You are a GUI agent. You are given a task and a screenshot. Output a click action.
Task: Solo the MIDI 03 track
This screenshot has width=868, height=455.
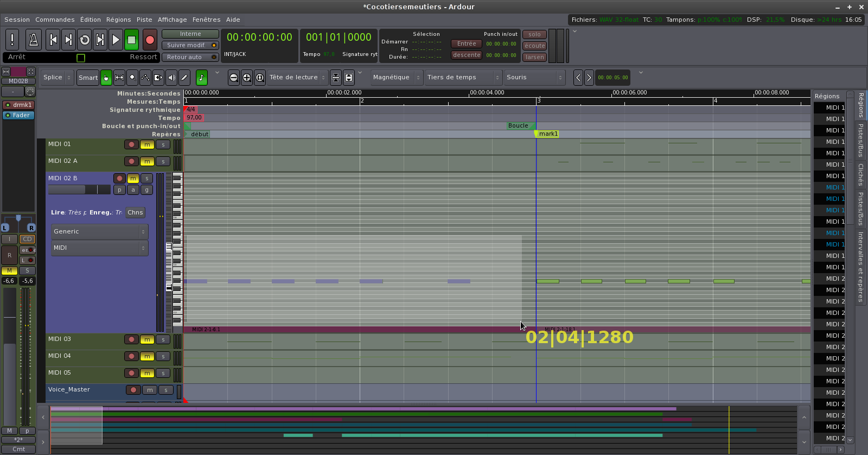163,339
